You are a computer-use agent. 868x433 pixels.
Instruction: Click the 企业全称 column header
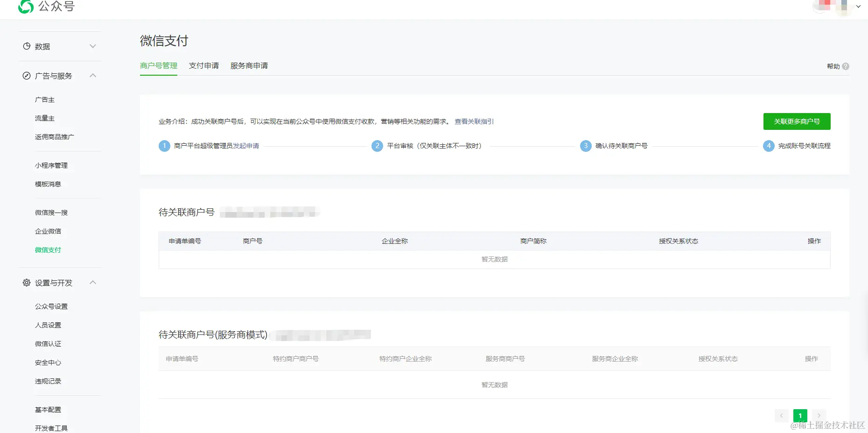[x=395, y=241]
